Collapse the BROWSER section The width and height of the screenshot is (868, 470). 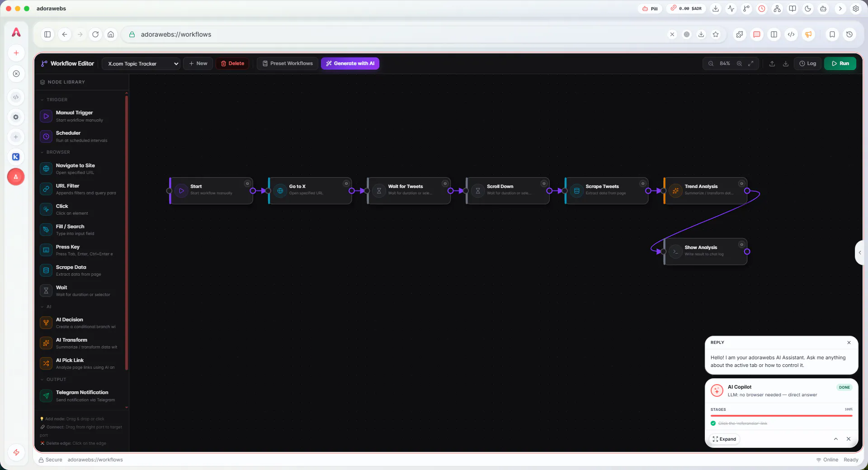coord(55,152)
